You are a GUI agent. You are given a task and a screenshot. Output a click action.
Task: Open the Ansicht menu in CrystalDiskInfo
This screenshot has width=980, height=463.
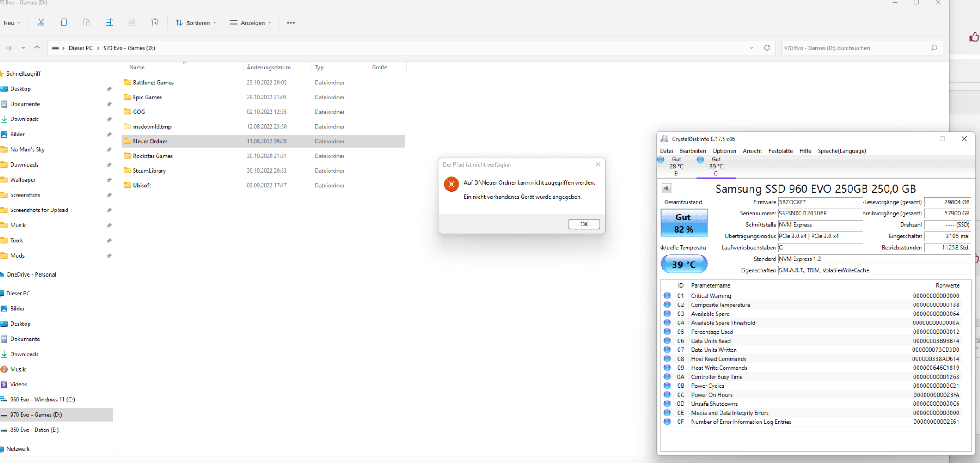click(x=752, y=151)
